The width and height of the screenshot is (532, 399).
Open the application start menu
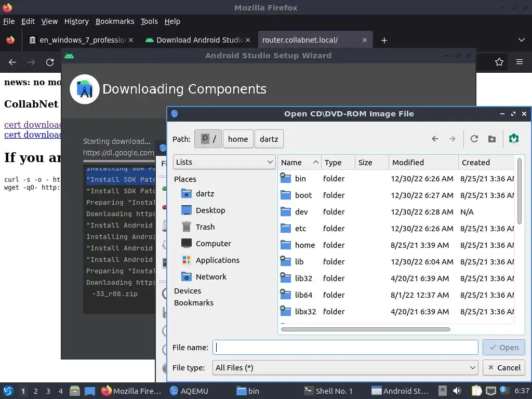(x=8, y=391)
